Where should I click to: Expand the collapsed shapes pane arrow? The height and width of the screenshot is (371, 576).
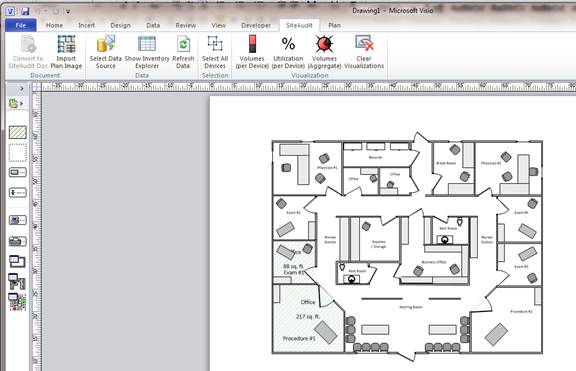coord(22,89)
